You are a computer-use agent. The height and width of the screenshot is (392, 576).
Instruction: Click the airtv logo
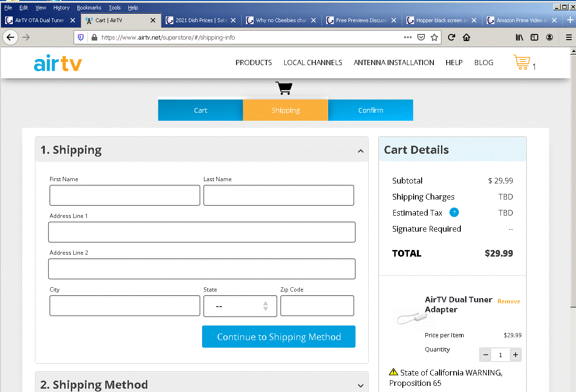coord(58,63)
